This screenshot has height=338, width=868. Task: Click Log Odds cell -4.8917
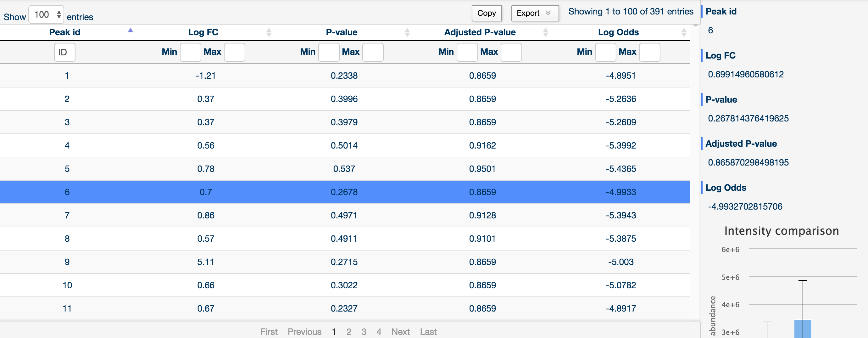coord(621,308)
